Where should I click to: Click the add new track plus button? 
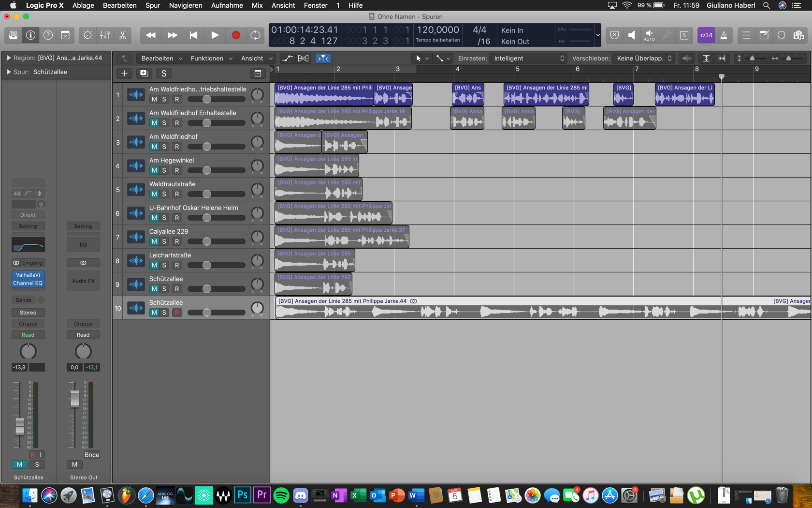pyautogui.click(x=124, y=74)
